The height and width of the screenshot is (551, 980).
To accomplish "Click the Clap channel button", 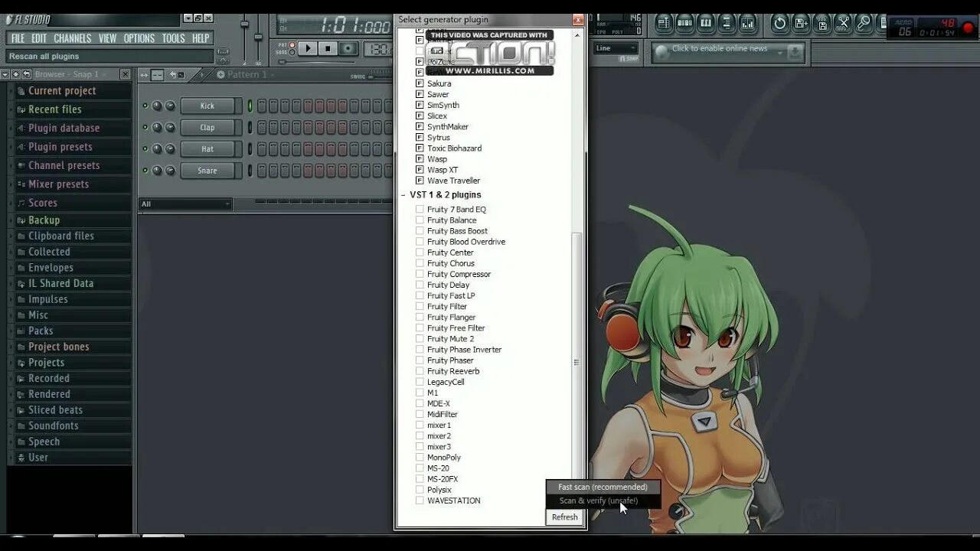I will coord(207,127).
